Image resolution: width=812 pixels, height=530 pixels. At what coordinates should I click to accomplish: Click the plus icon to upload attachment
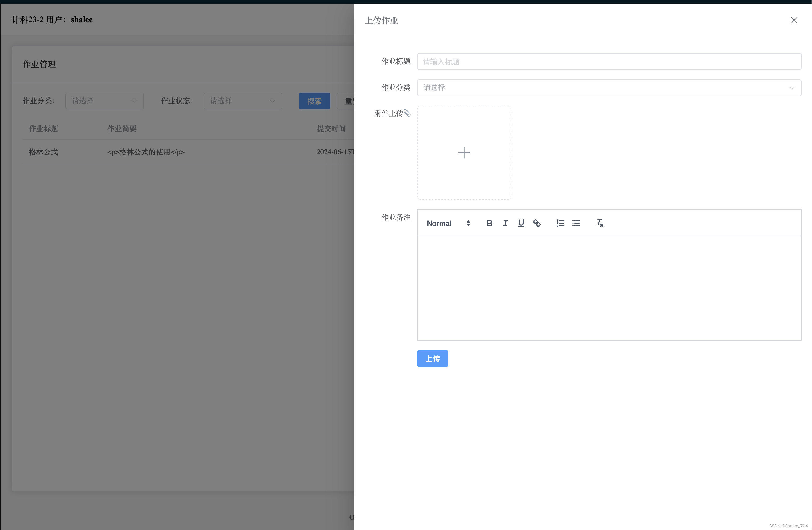pos(464,153)
